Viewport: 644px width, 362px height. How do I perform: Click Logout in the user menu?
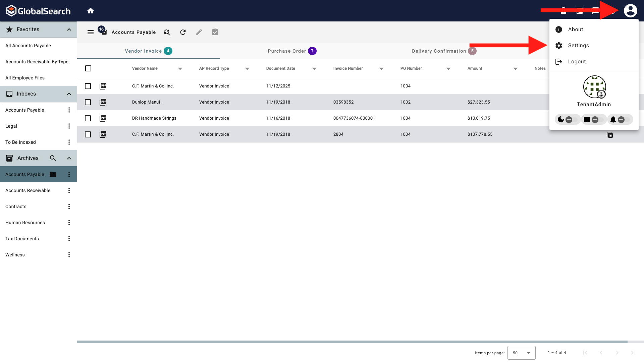pos(577,62)
